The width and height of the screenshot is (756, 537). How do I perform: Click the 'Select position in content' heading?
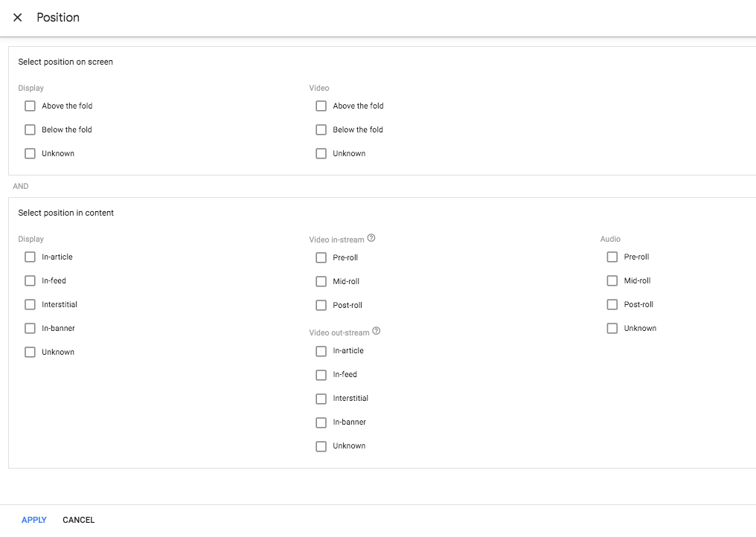click(x=66, y=213)
